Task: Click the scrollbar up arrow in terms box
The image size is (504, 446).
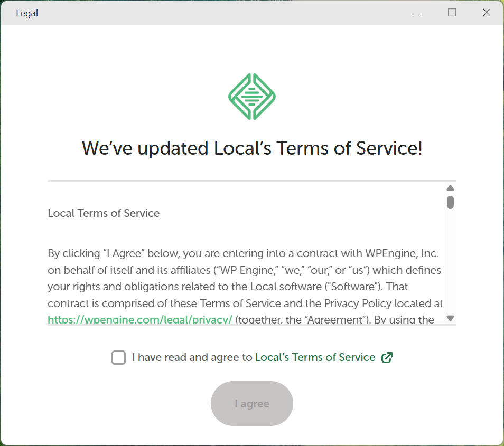Action: 450,188
